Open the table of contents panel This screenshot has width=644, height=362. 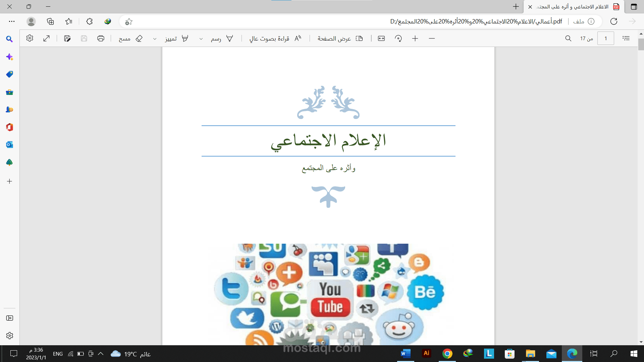click(x=626, y=38)
